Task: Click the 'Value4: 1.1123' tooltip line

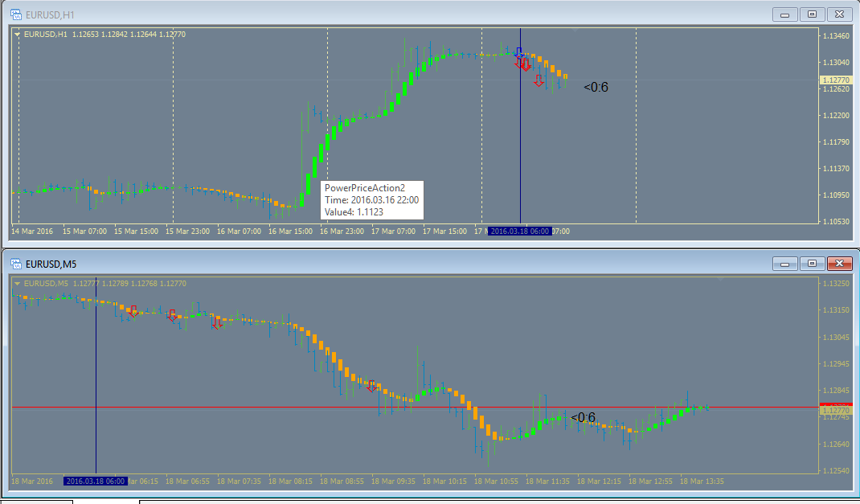Action: (x=354, y=212)
